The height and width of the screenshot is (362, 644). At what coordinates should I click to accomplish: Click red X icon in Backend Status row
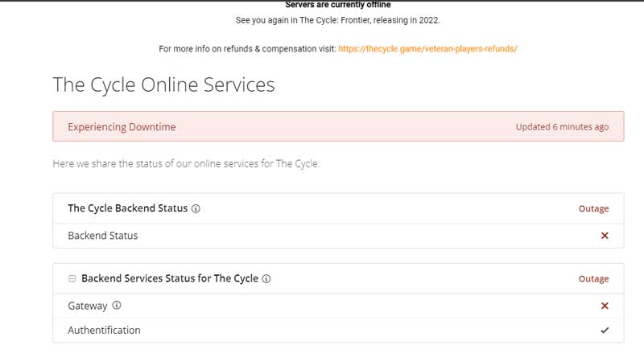pos(605,236)
